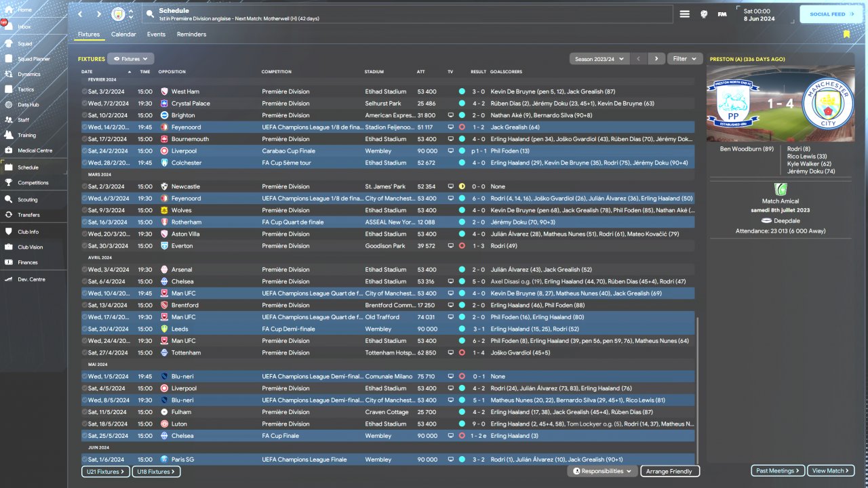Switch to the Events tab

click(x=156, y=34)
